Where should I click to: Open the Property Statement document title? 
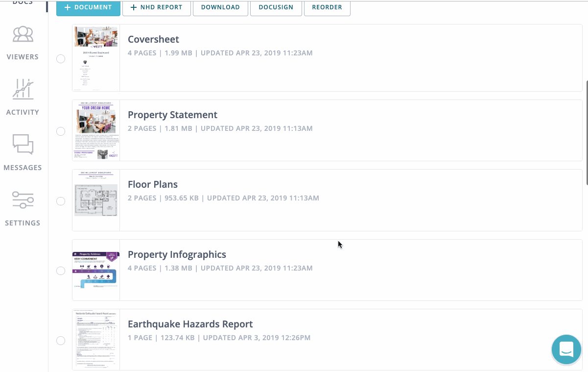click(x=172, y=115)
